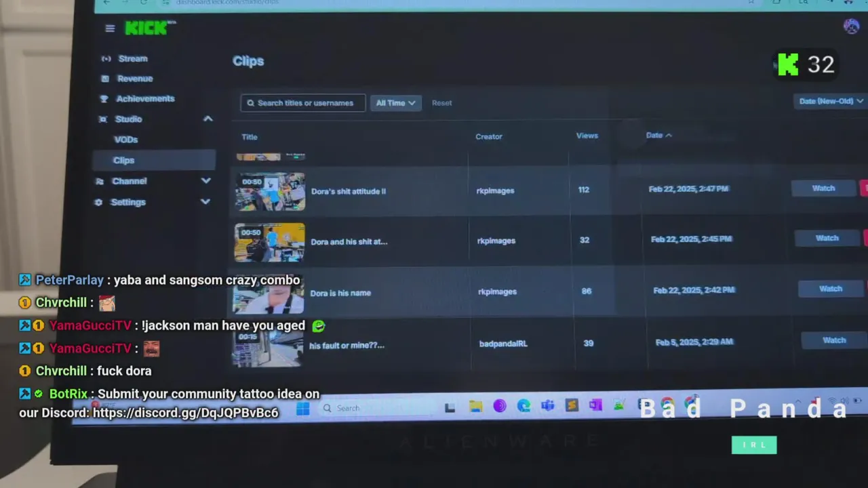This screenshot has width=868, height=488.
Task: Click the title 'Dora is his name'
Action: click(340, 293)
